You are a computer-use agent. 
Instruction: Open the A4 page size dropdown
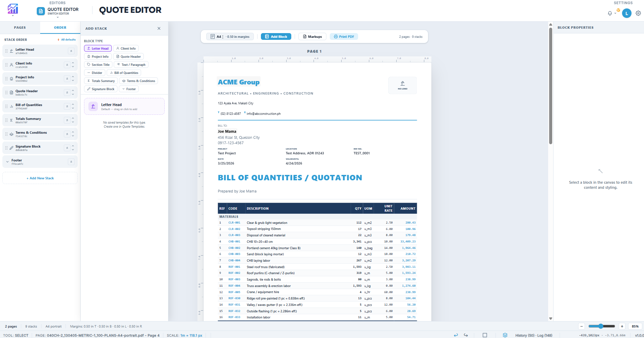(220, 37)
